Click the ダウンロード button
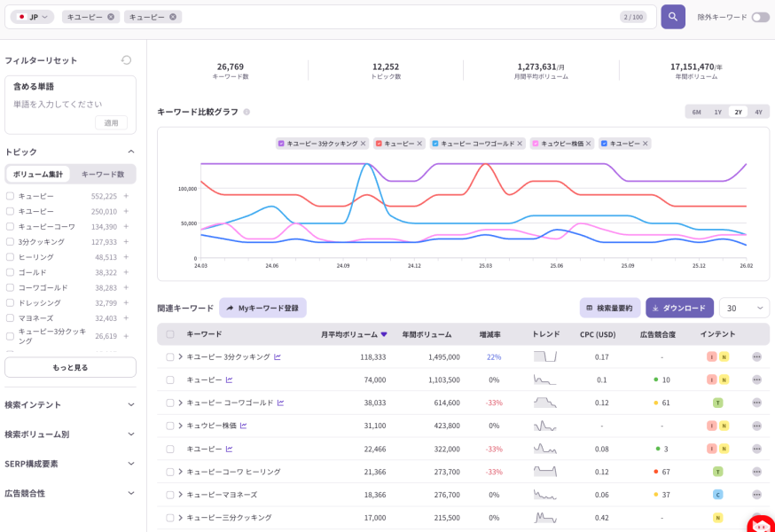The image size is (775, 532). pos(679,308)
